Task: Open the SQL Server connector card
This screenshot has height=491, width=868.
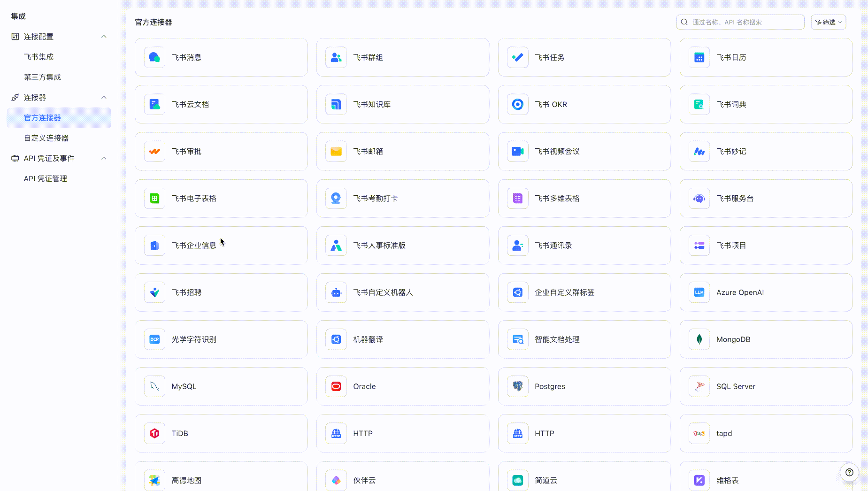Action: [x=766, y=386]
